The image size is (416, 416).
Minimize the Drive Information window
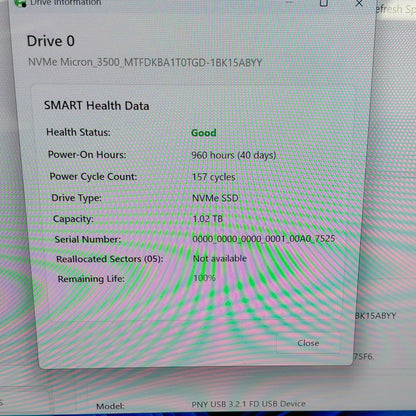289,2
